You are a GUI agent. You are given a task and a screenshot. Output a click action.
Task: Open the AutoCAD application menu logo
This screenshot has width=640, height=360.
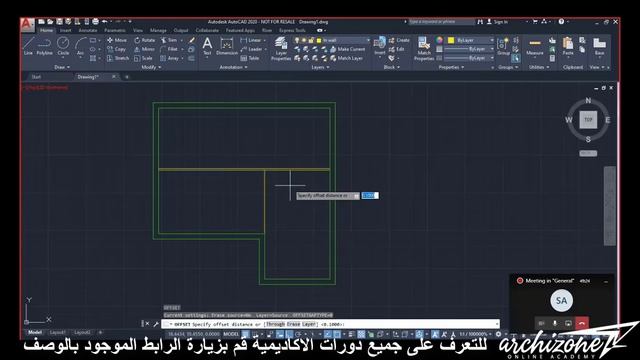(27, 24)
